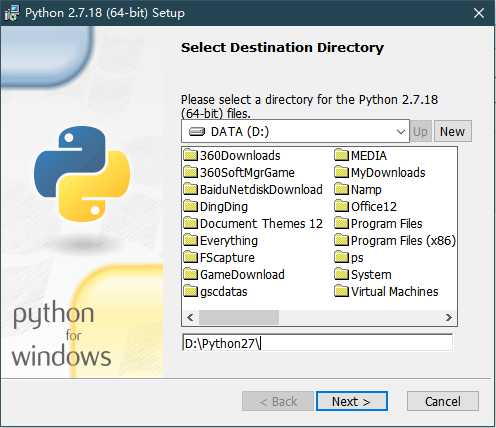Click the D:\Python27\ path input field
This screenshot has width=496, height=428.
point(317,343)
